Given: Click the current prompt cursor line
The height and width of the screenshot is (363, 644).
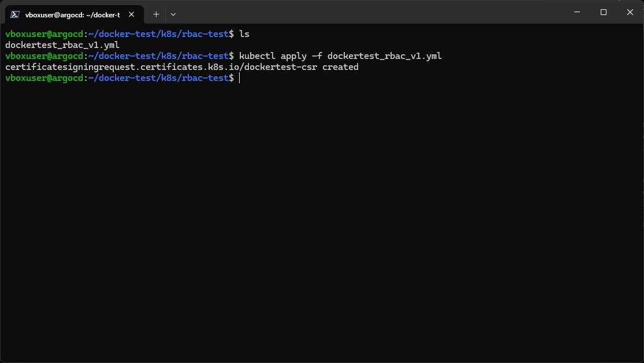Looking at the screenshot, I should [x=122, y=78].
